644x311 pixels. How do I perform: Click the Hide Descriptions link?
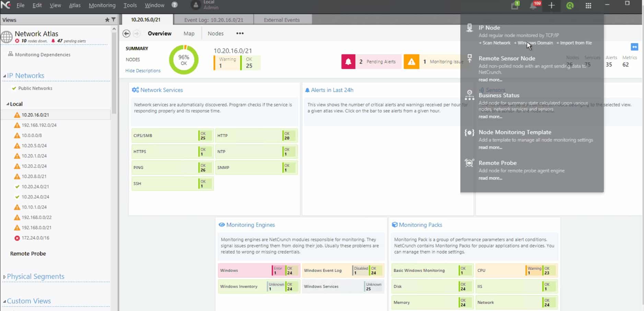143,71
